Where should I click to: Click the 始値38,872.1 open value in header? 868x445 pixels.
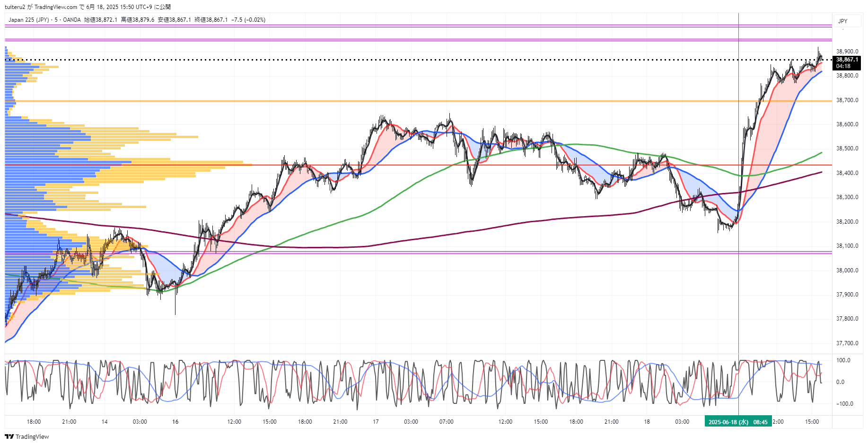[x=101, y=19]
